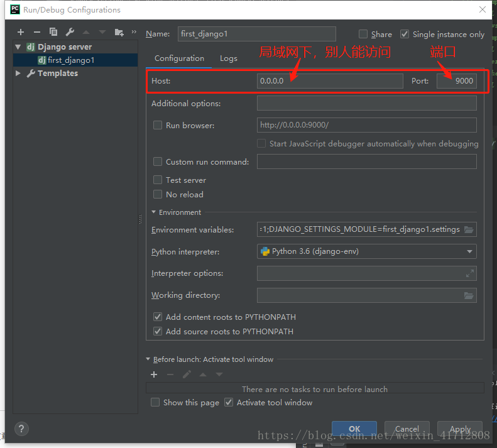
Task: Move configuration down arrow in left toolbar
Action: pos(102,32)
